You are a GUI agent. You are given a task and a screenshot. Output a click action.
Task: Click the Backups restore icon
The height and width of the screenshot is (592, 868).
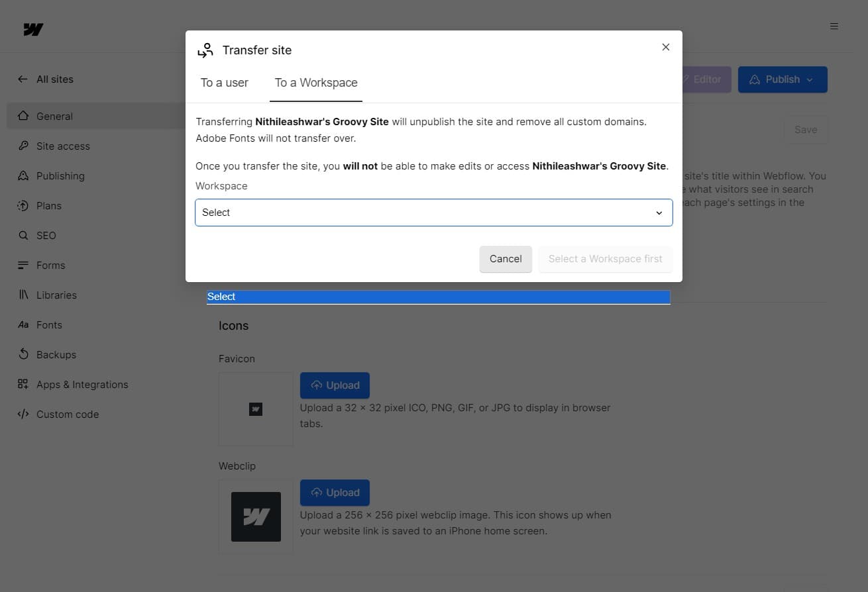(23, 354)
